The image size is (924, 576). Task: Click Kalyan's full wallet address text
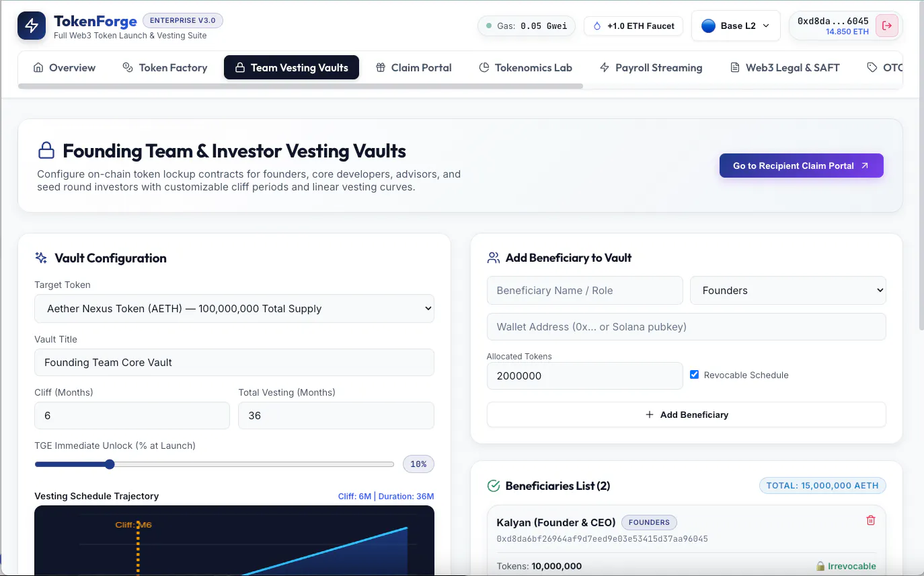(602, 539)
